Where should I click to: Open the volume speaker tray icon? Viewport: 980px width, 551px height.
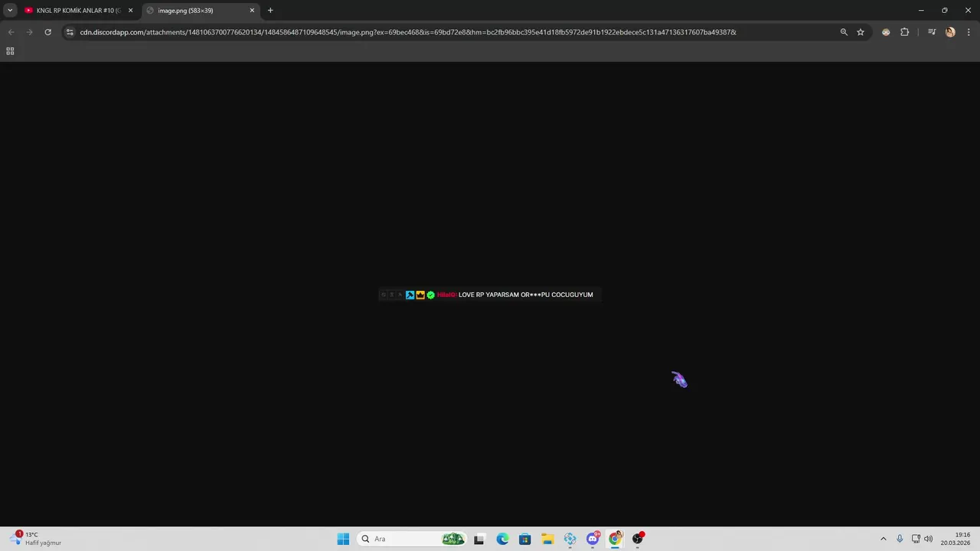[929, 539]
